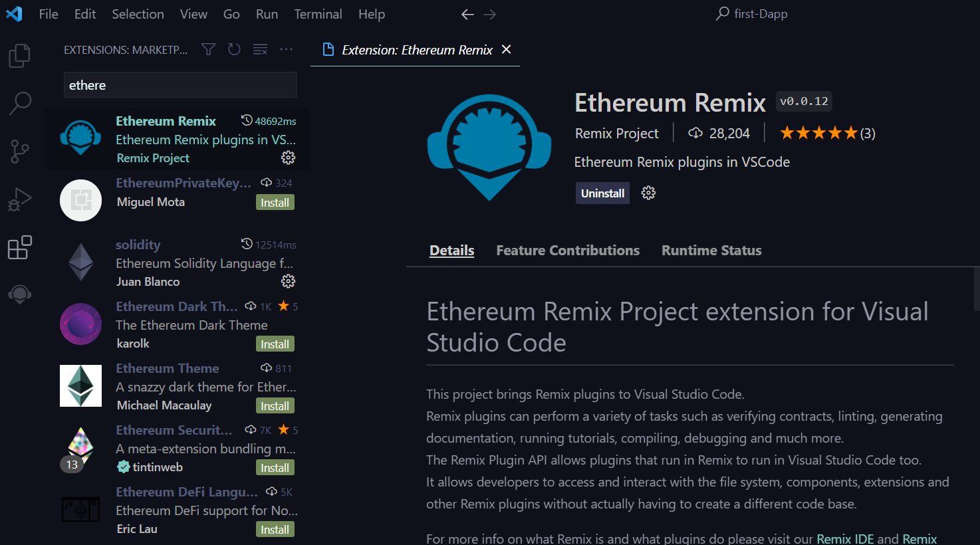Go forward with the right arrow
The width and height of the screenshot is (980, 545).
490,15
